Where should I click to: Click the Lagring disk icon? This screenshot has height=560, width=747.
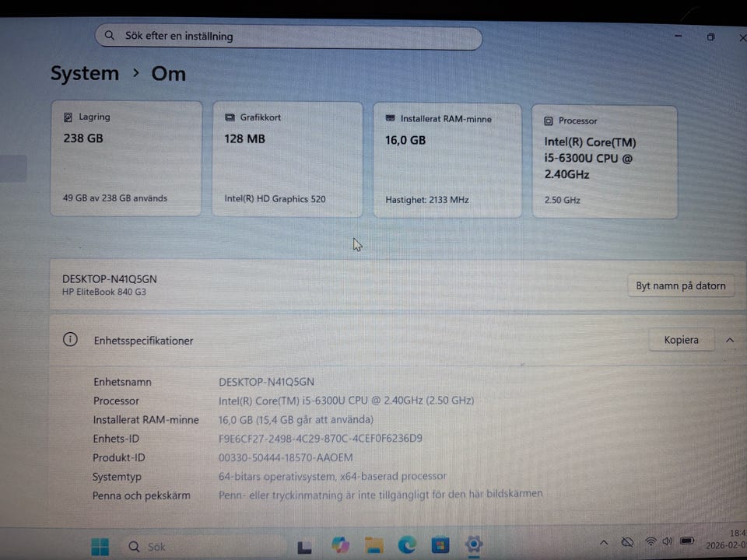tap(68, 117)
